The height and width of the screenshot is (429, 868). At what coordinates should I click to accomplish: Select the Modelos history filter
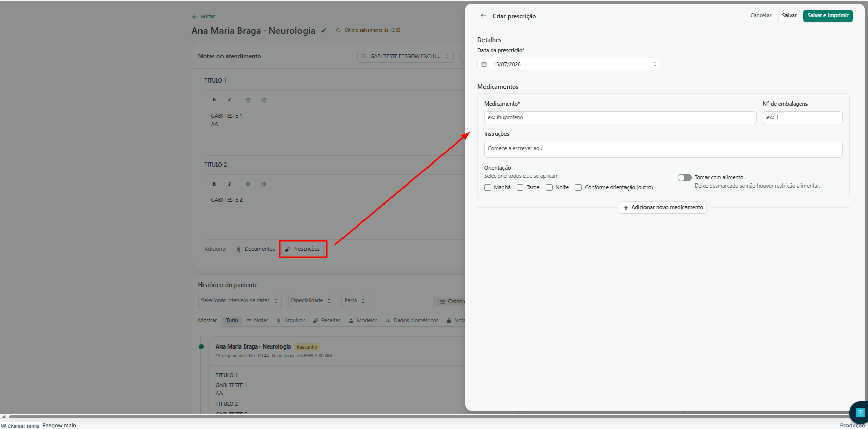(x=362, y=320)
